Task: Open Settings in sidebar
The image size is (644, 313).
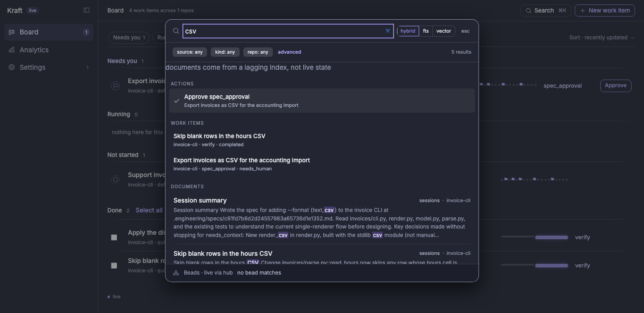Action: 49,67
